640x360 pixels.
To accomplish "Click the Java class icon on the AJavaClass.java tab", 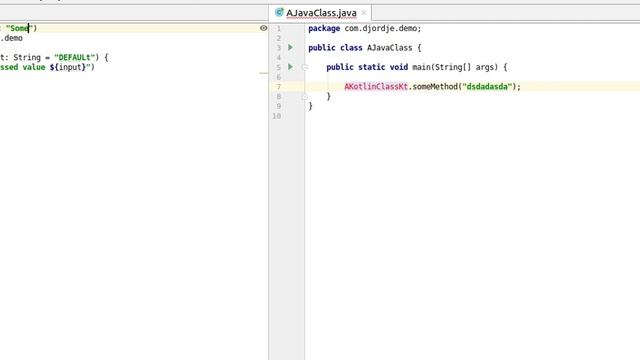I will (x=279, y=13).
